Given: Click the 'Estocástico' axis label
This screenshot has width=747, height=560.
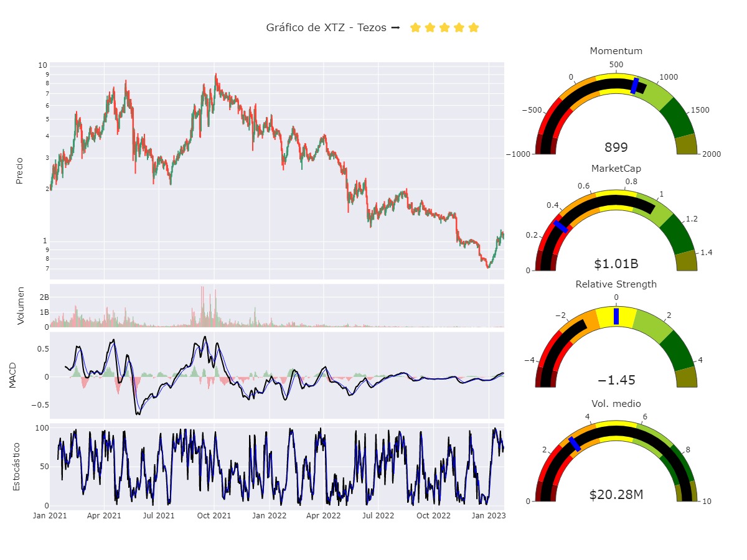Looking at the screenshot, I should pyautogui.click(x=17, y=467).
